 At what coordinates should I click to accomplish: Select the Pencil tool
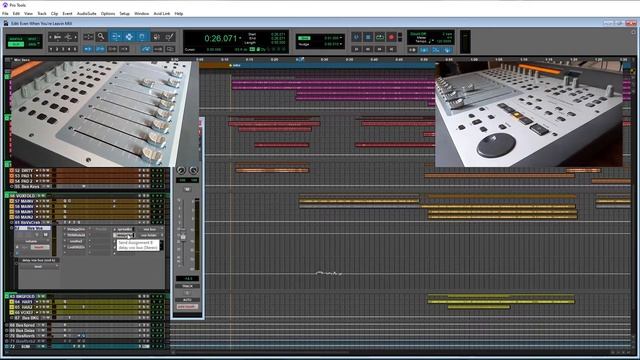170,37
